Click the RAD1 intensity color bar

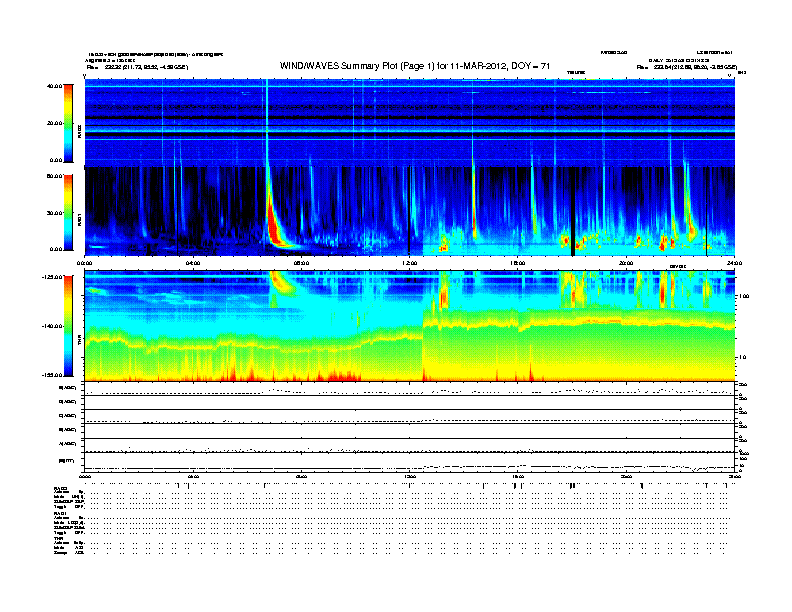pyautogui.click(x=68, y=213)
